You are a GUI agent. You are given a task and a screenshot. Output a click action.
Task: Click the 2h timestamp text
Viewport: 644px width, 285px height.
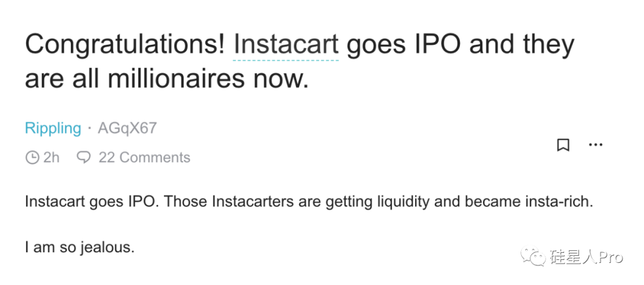(x=52, y=157)
